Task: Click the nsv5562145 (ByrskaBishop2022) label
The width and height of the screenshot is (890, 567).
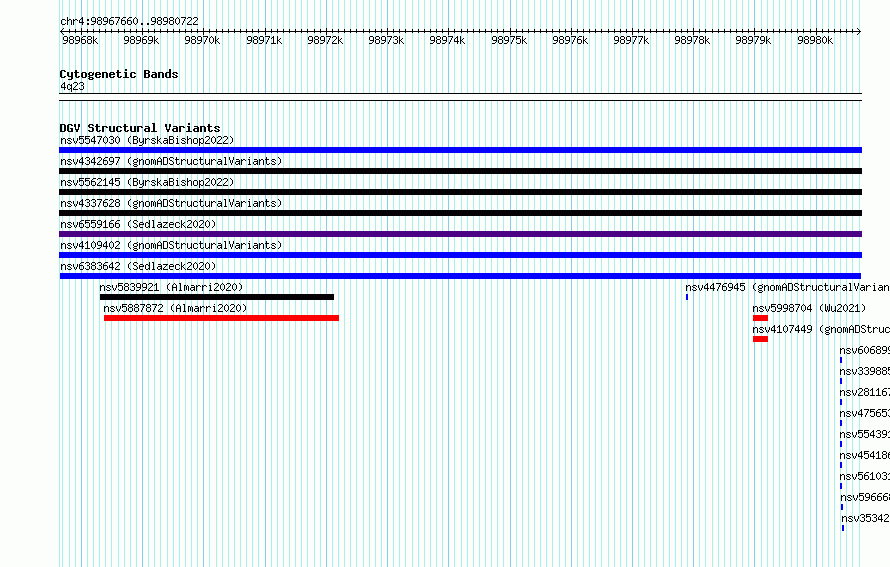Action: pos(147,182)
